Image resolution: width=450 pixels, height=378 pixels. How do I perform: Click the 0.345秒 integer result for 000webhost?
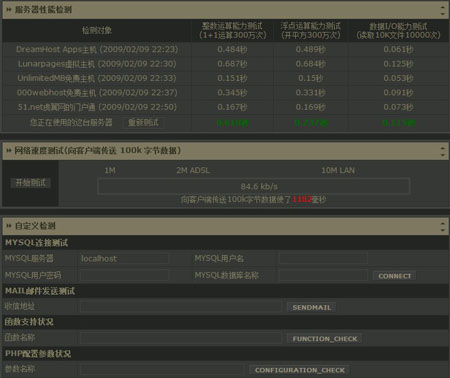coord(232,92)
